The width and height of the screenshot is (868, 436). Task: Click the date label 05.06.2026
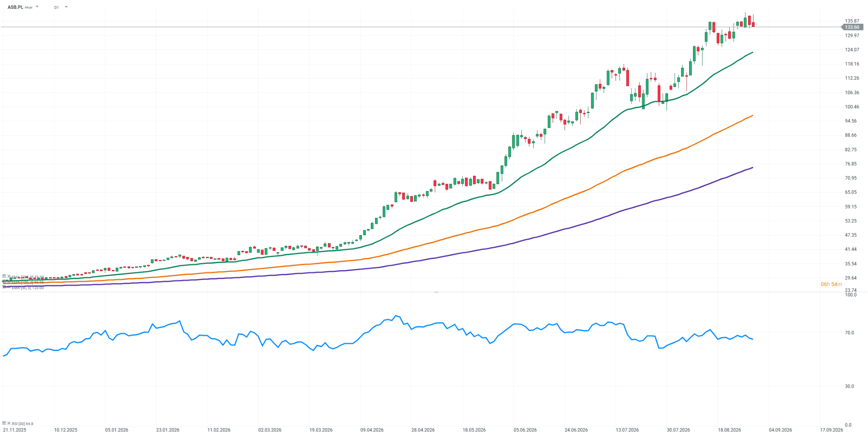click(x=525, y=430)
